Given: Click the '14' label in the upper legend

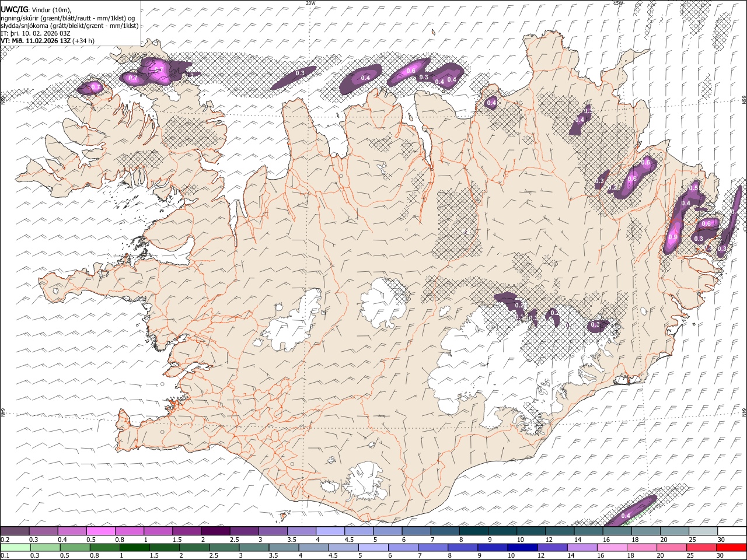Looking at the screenshot, I should [x=577, y=540].
